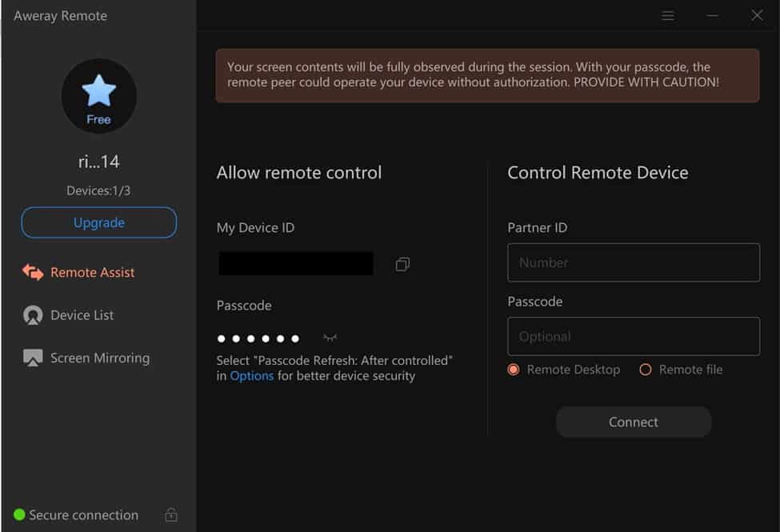780x532 pixels.
Task: Select the Remote Desktop radio button
Action: (514, 370)
